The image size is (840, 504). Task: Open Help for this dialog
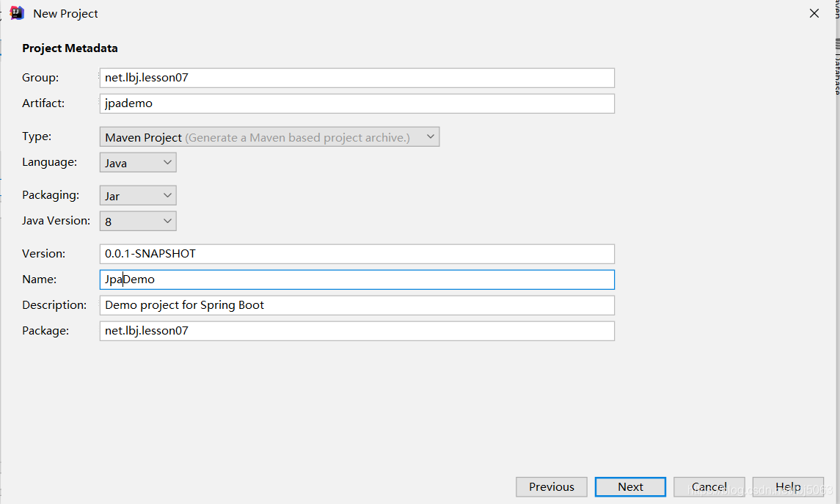coord(788,487)
